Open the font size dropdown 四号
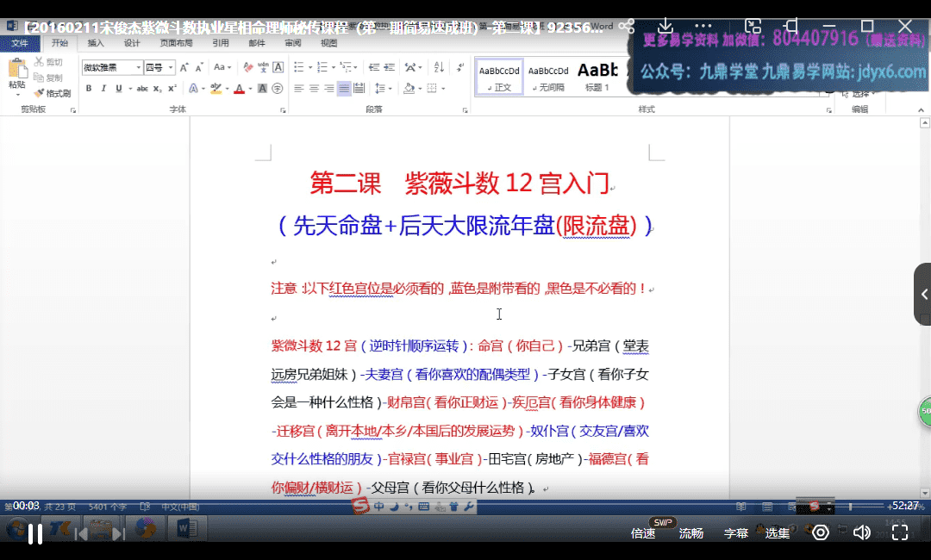 click(159, 67)
